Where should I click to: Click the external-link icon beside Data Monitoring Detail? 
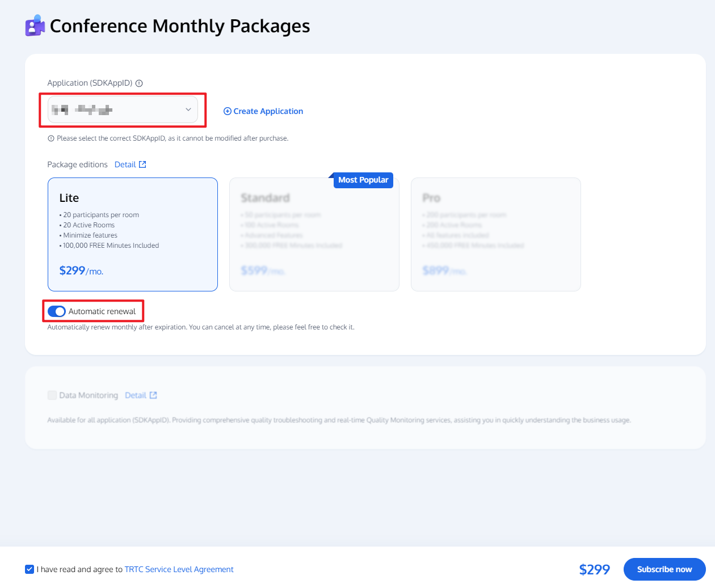(x=153, y=395)
